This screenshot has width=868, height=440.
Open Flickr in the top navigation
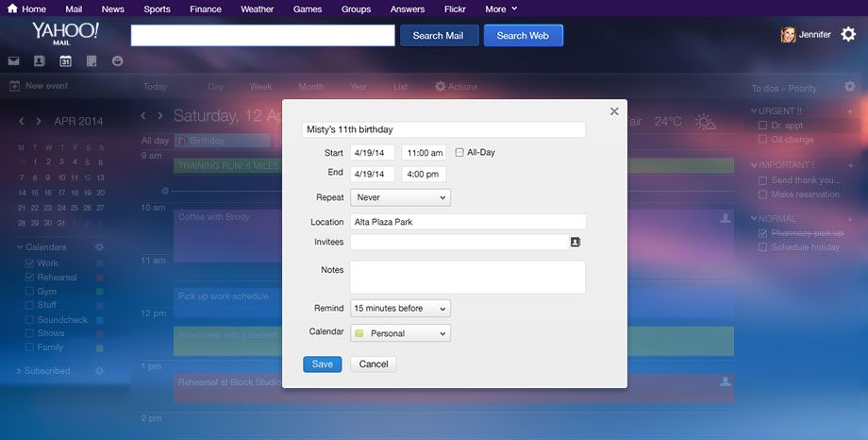click(455, 8)
